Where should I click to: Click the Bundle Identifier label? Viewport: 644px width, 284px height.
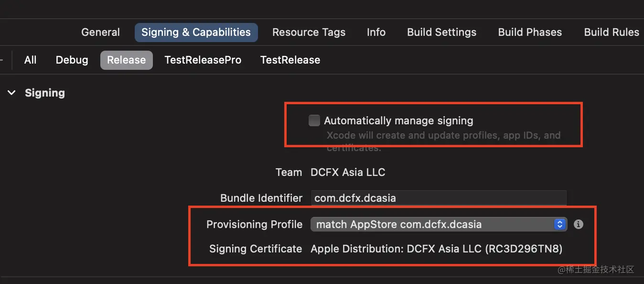pyautogui.click(x=261, y=198)
